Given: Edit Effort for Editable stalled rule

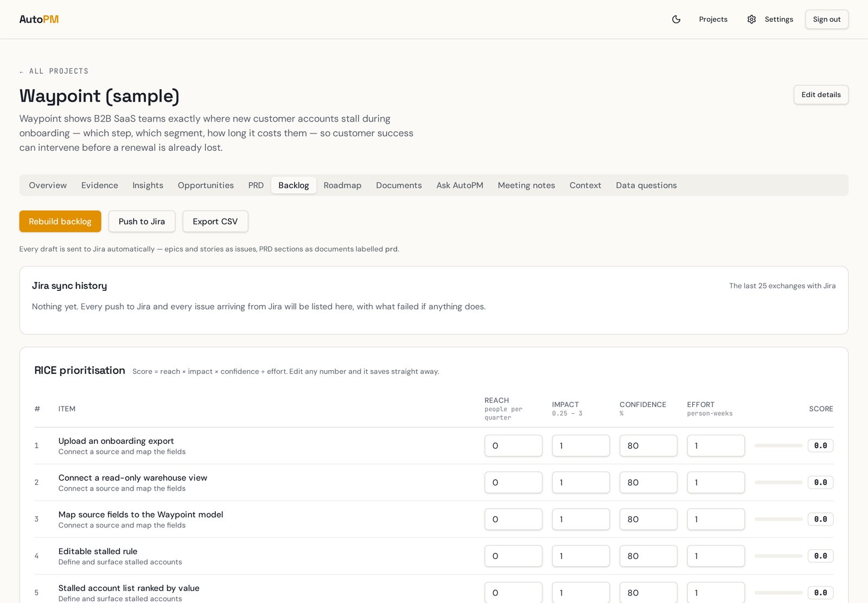Looking at the screenshot, I should click(716, 556).
